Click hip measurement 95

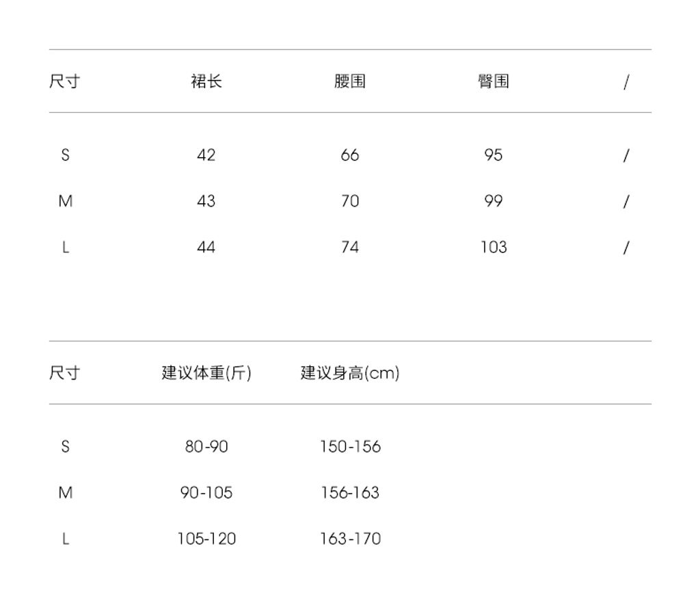[x=493, y=155]
